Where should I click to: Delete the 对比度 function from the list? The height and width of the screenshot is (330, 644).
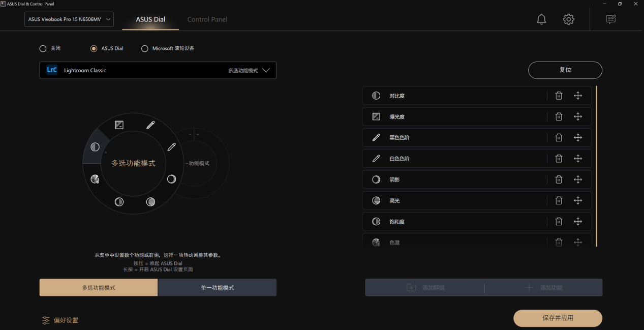[559, 96]
